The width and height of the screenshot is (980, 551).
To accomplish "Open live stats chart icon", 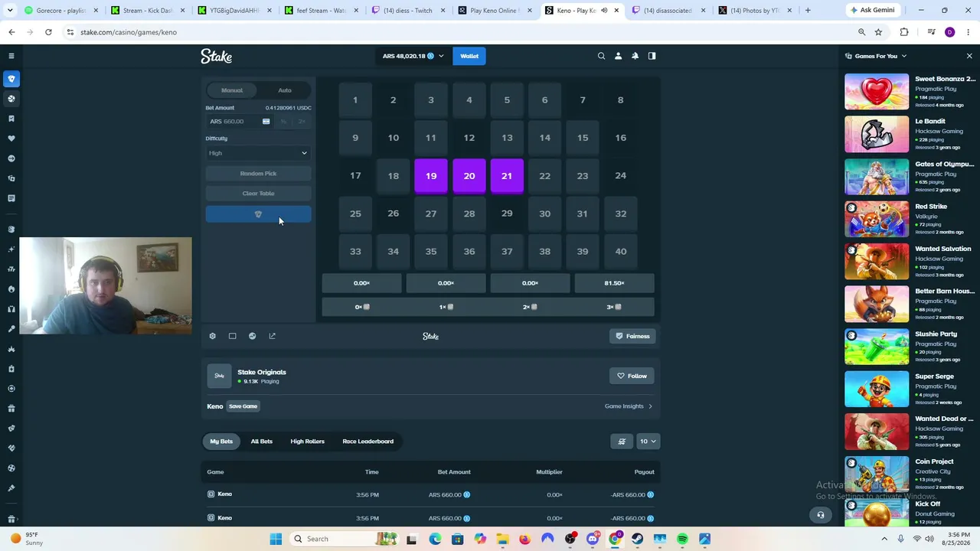I will point(252,336).
